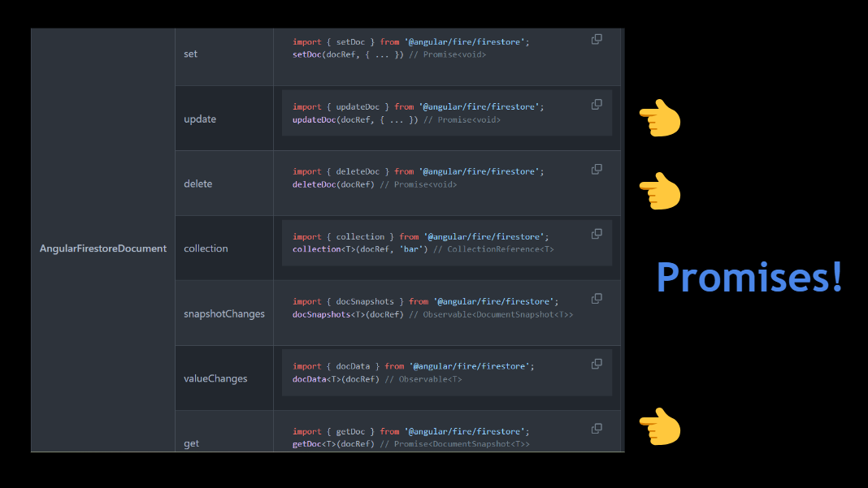Copy the updateDoc code snippet

coord(597,104)
